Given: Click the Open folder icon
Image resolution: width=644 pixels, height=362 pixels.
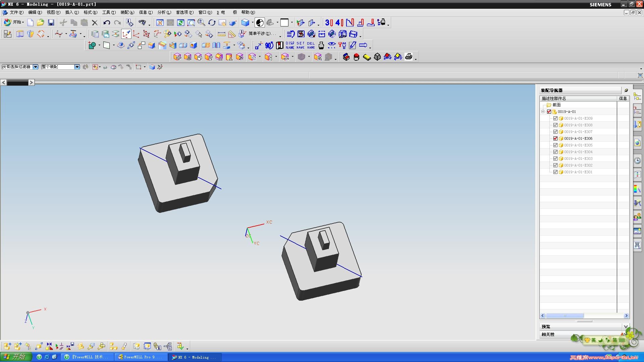Looking at the screenshot, I should pyautogui.click(x=41, y=22).
